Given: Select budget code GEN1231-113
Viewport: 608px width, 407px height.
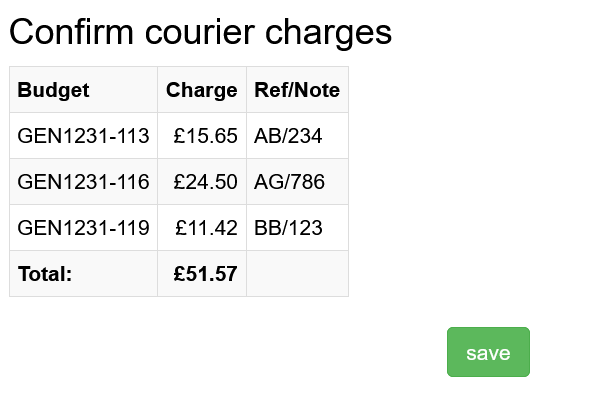Looking at the screenshot, I should [x=83, y=136].
